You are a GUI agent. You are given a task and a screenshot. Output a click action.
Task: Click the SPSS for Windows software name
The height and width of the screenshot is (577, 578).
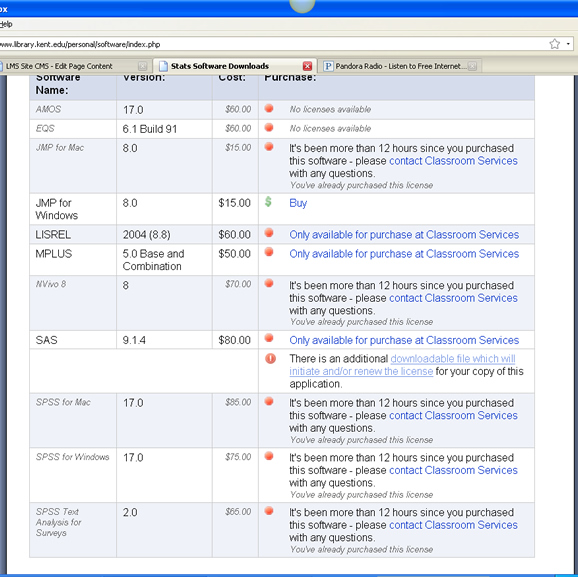(x=73, y=457)
